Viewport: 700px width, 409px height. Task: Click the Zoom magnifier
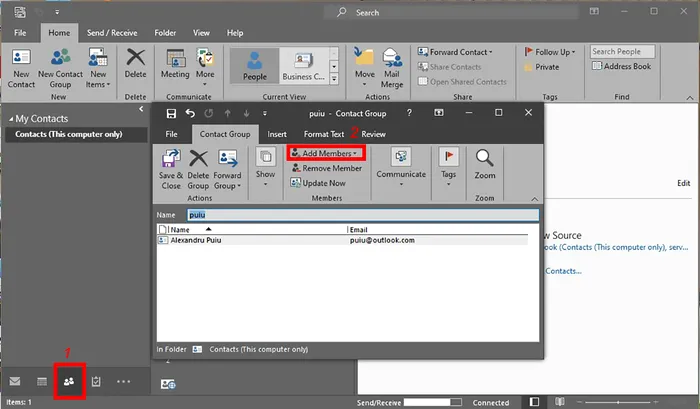(484, 164)
